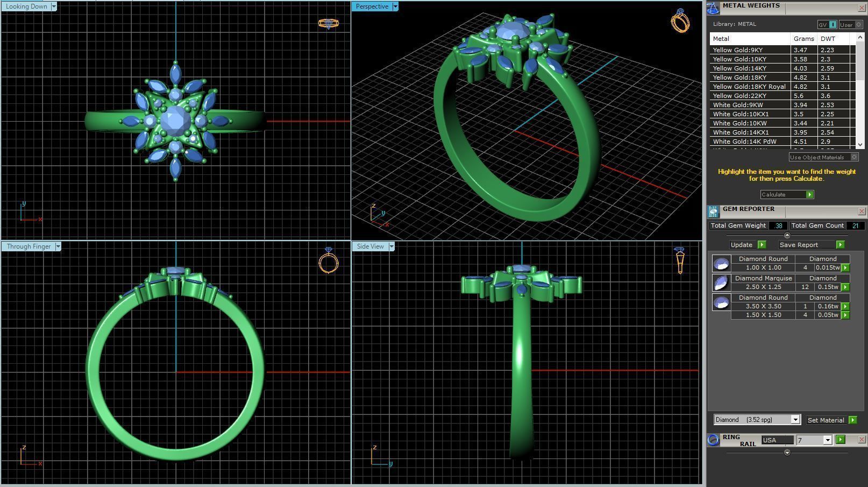
Task: Click axis gizmo in Looking Down viewport
Action: [30, 212]
